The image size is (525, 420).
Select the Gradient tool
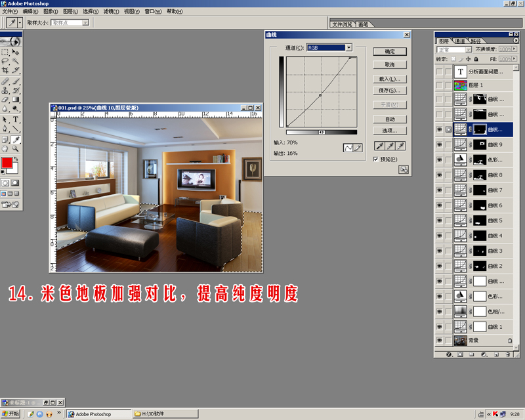[15, 100]
